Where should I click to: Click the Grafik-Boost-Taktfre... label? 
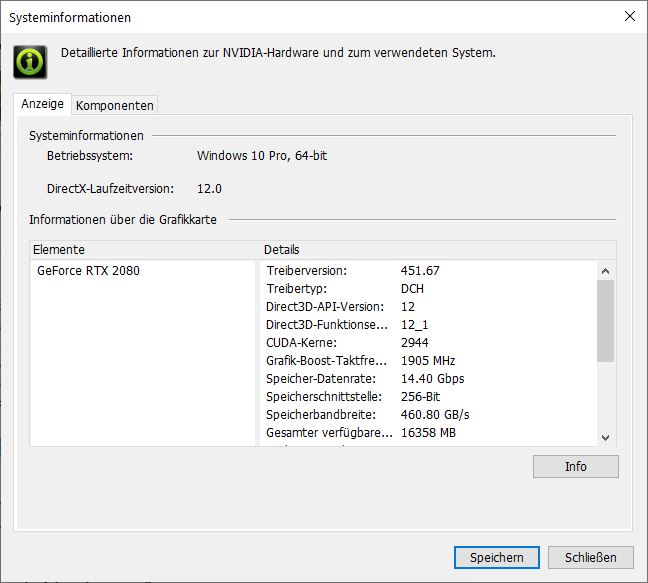[x=326, y=361]
